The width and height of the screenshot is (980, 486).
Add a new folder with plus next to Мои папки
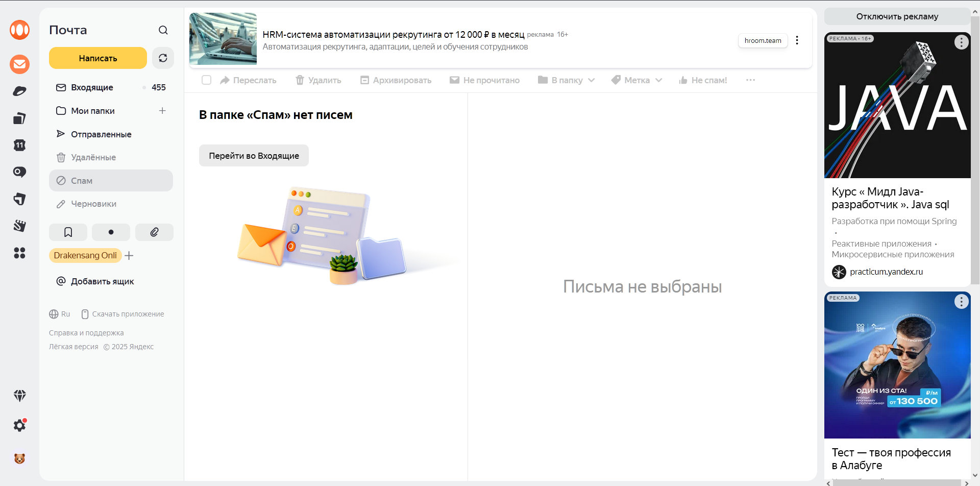162,111
